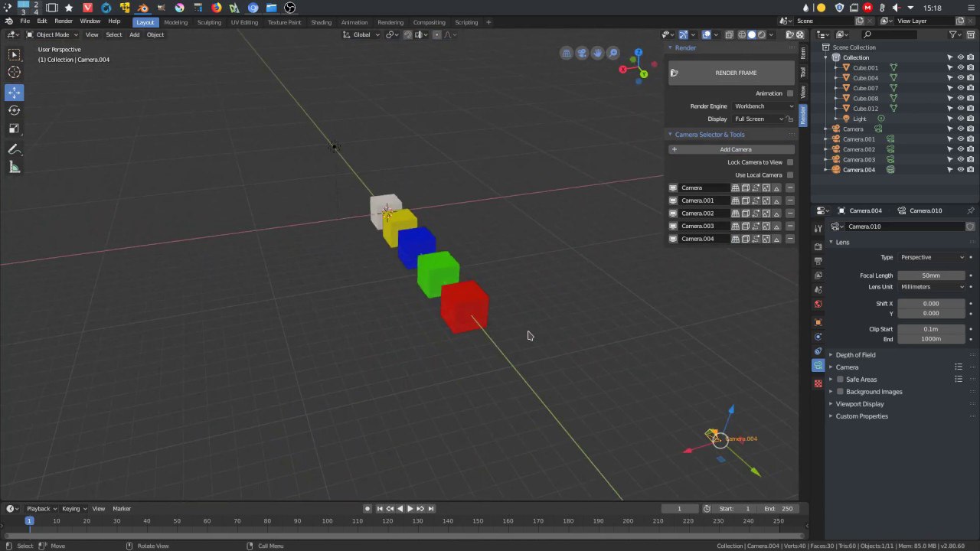Enable Lock Camera to View checkbox
This screenshot has height=551, width=980.
790,162
